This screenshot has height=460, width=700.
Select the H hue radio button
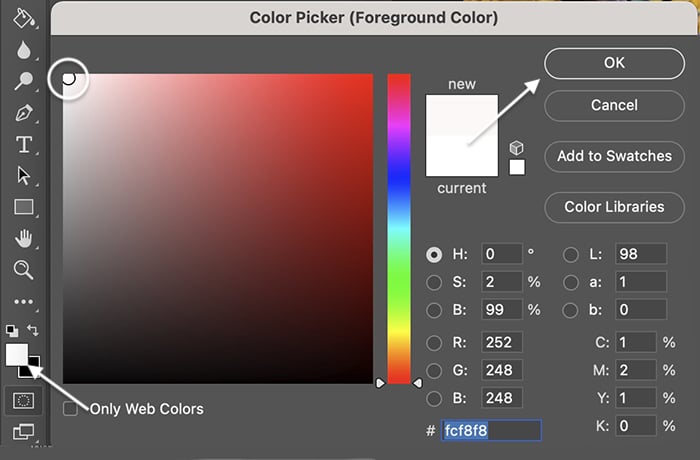pos(434,255)
